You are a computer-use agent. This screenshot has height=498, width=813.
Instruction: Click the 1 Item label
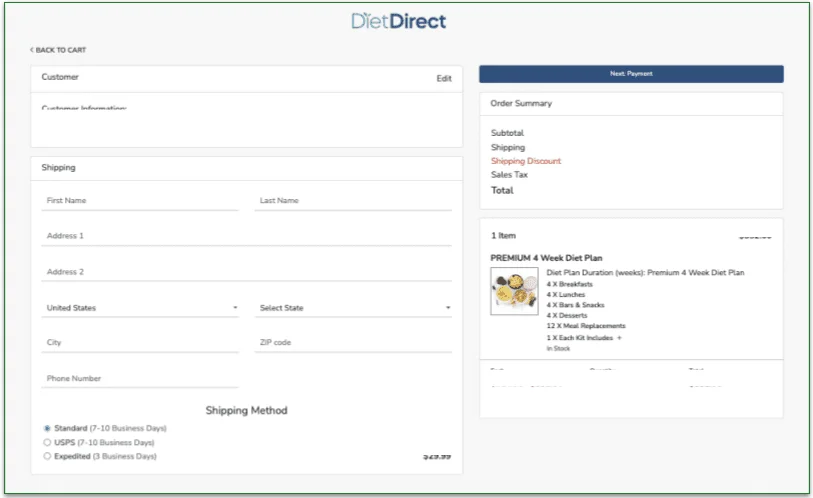point(503,236)
